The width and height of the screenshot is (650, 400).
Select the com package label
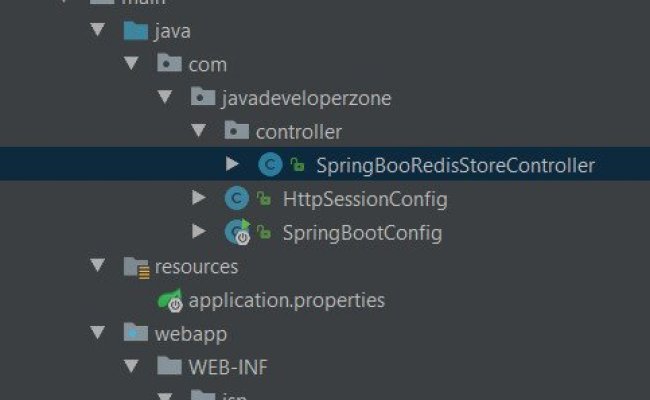[x=208, y=65]
